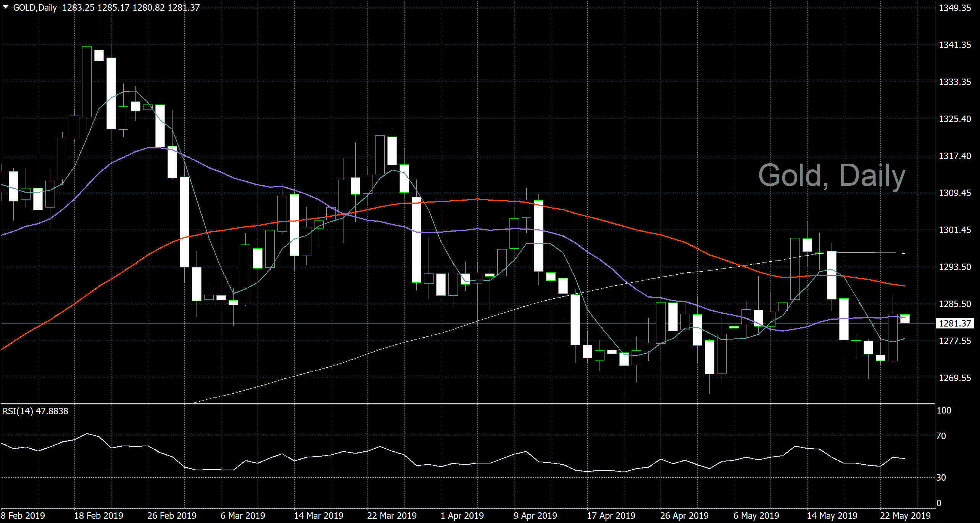Click the 6 Mar 2019 date label
The width and height of the screenshot is (980, 523).
[243, 516]
